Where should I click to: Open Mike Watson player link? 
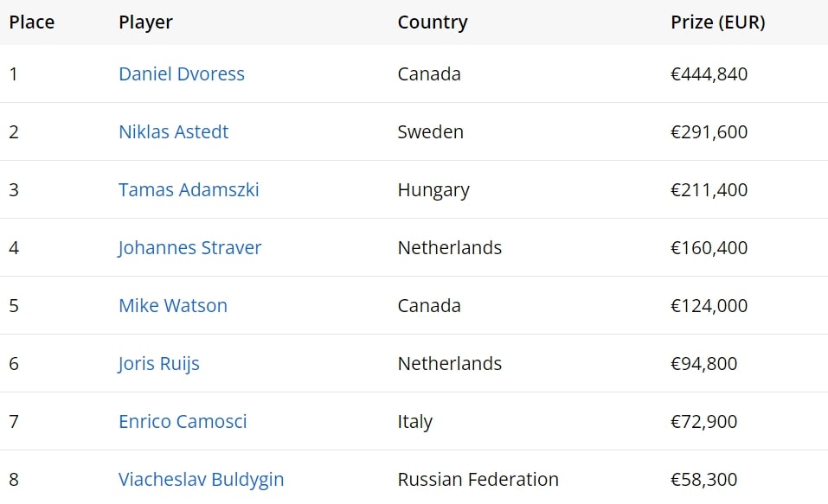(173, 306)
